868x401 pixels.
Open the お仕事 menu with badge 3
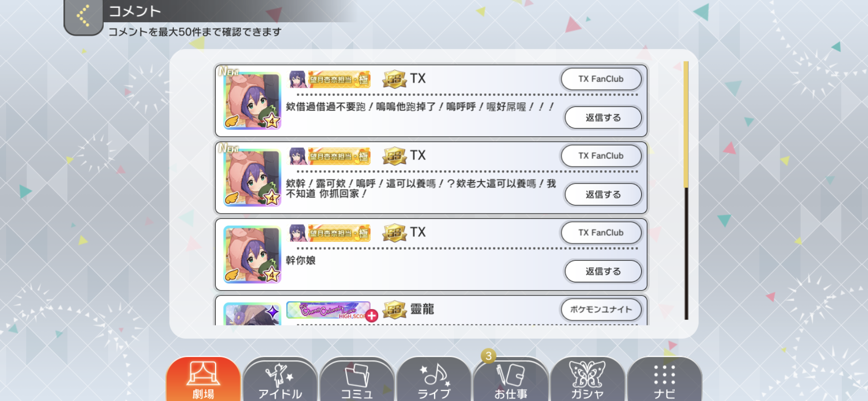point(511,380)
